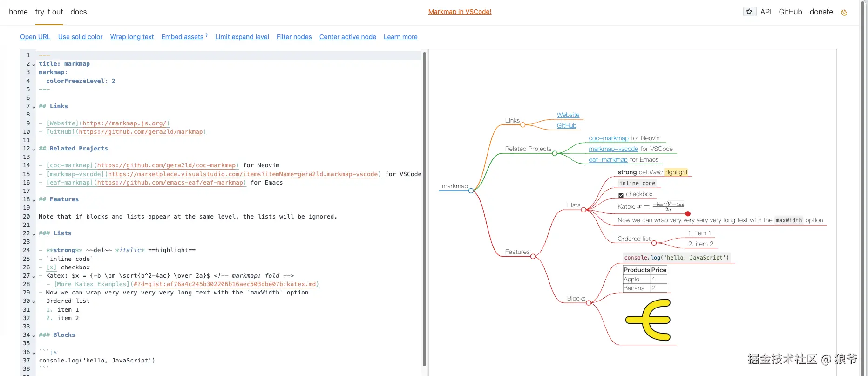
Task: Click the console.log line in the editor
Action: [97, 361]
